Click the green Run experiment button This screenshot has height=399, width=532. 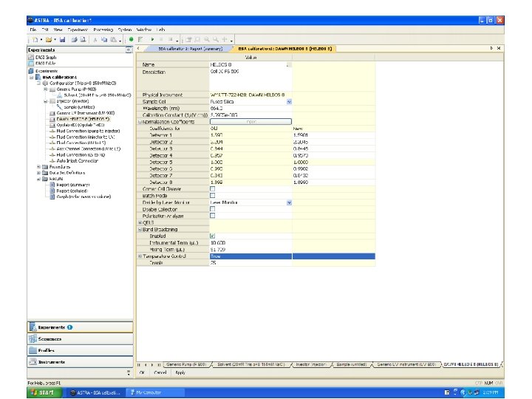[x=131, y=38]
